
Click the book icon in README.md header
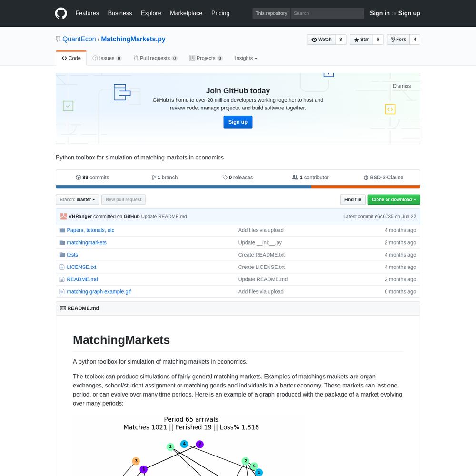coord(63,308)
